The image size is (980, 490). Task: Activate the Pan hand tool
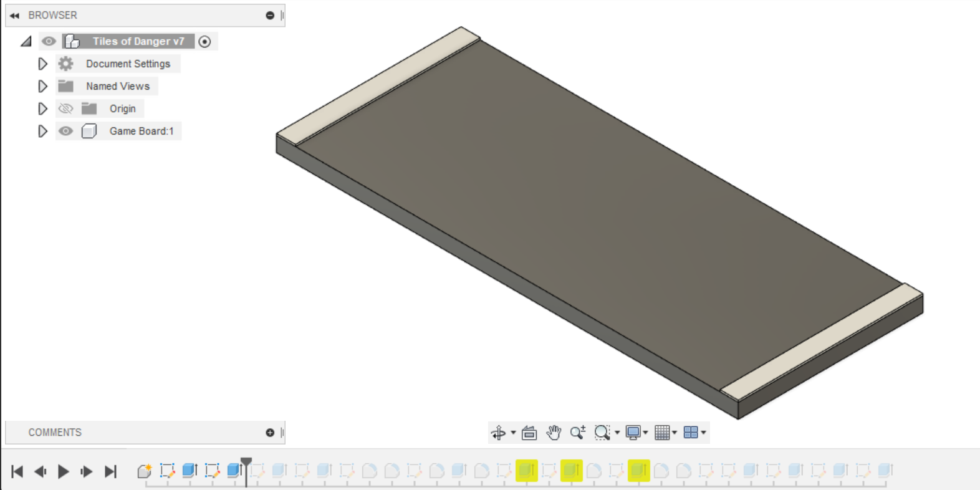[x=554, y=433]
